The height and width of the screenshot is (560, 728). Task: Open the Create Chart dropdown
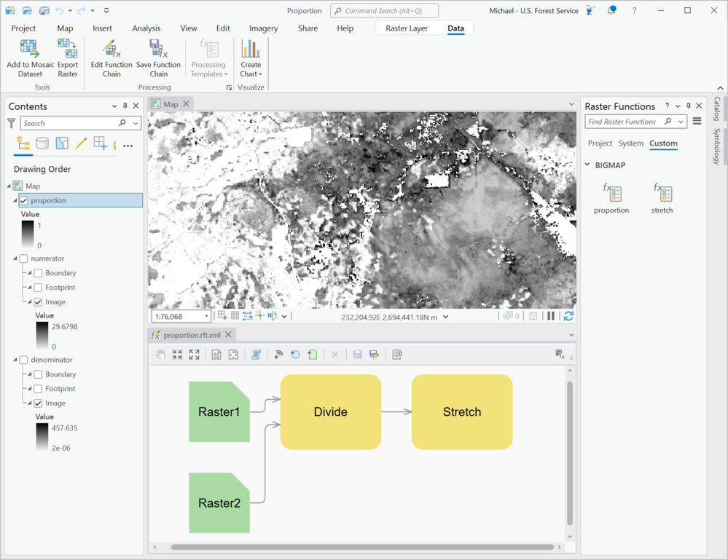[x=251, y=74]
